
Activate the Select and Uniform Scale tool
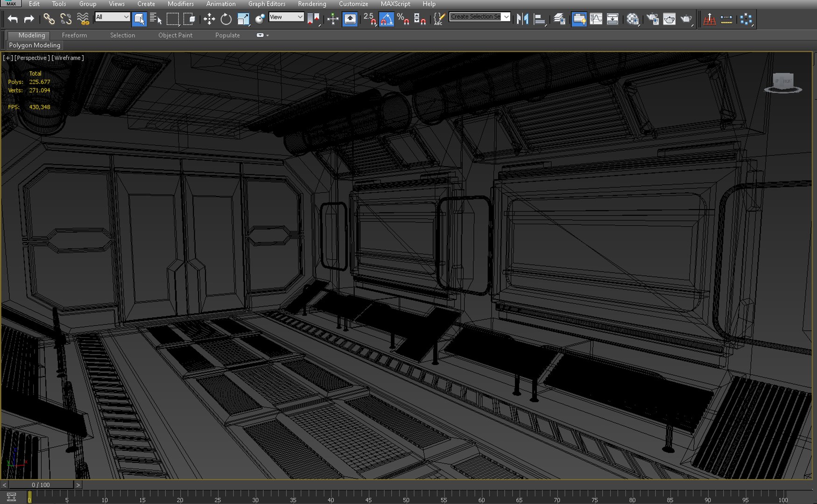click(x=243, y=19)
